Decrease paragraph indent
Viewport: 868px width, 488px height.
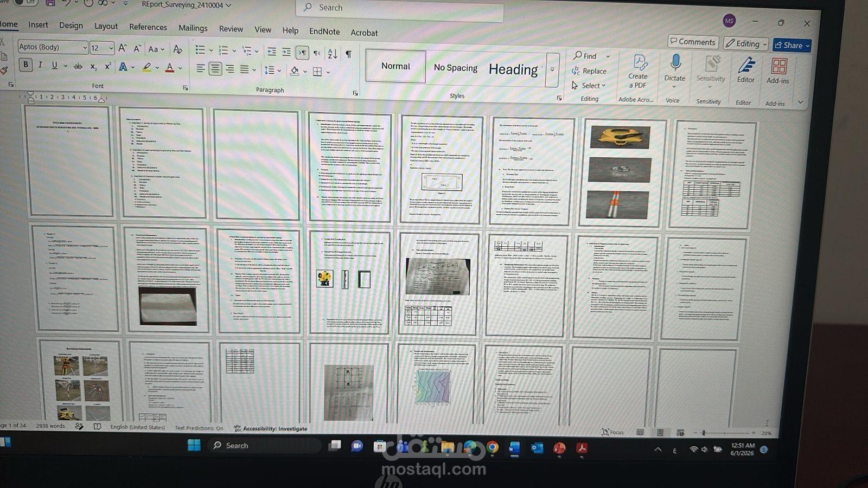pyautogui.click(x=272, y=52)
